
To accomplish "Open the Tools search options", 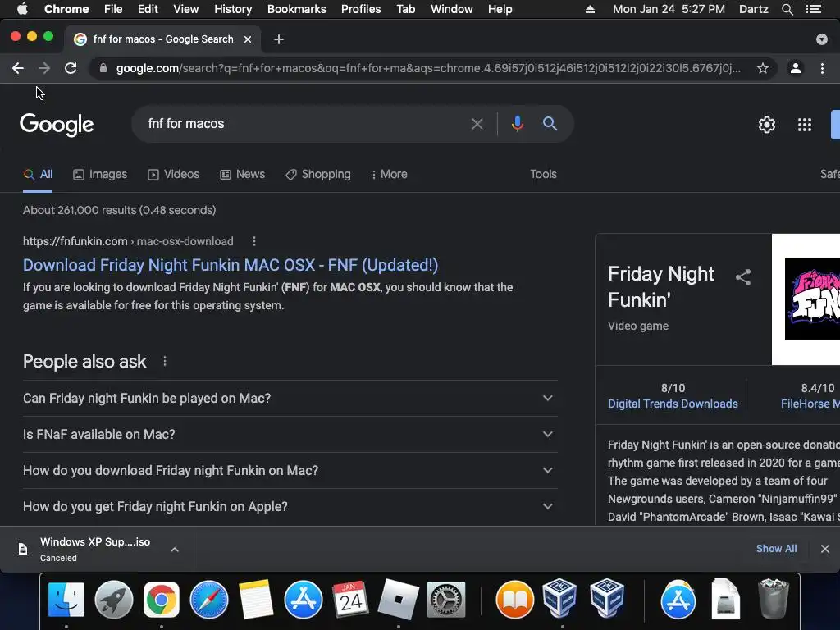I will point(543,174).
